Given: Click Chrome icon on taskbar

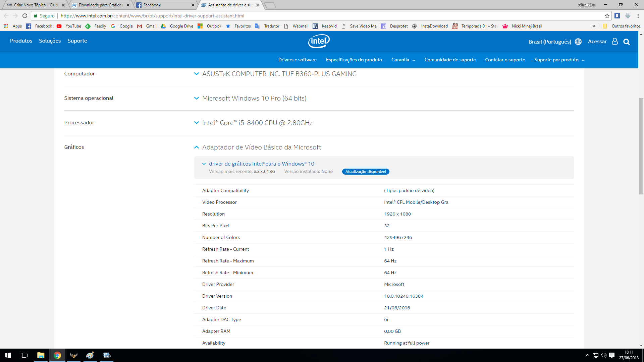Looking at the screenshot, I should [x=57, y=355].
